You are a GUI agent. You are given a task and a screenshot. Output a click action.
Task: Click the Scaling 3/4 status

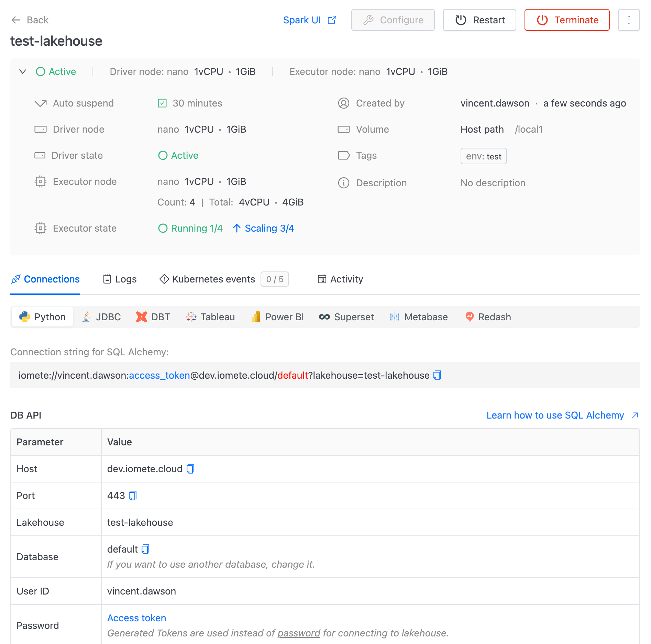pyautogui.click(x=263, y=228)
